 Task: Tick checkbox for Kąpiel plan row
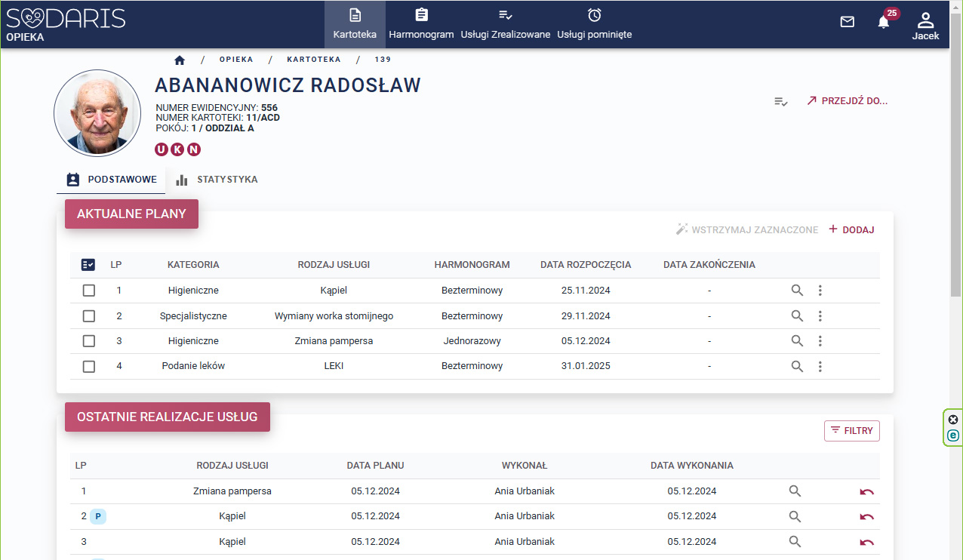coord(89,291)
